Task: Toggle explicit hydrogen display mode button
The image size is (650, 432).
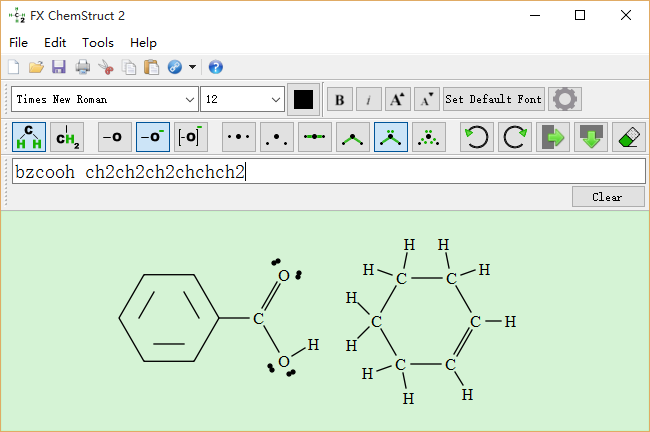Action: point(29,136)
